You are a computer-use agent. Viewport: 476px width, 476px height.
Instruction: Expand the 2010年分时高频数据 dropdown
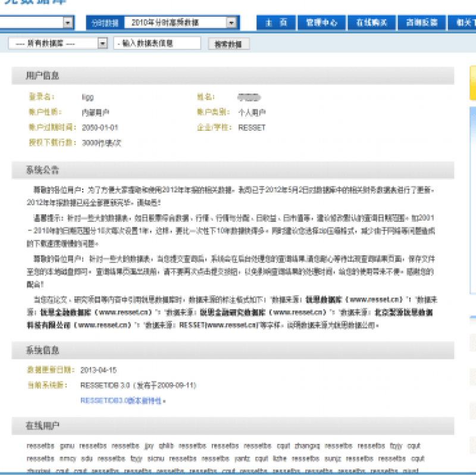coord(231,23)
